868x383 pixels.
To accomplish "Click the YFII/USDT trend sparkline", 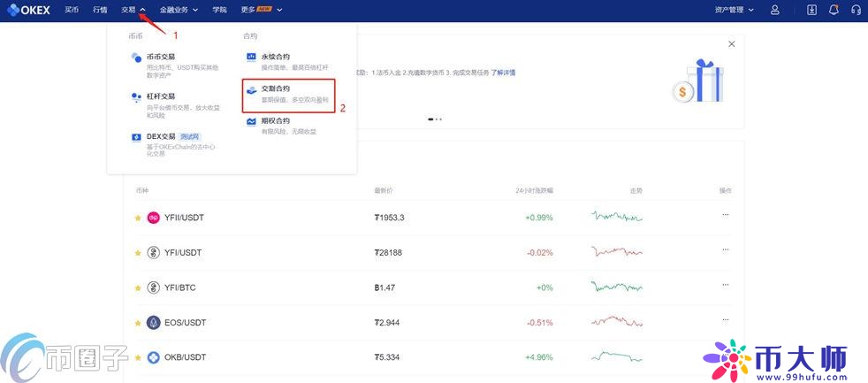I will click(x=617, y=216).
